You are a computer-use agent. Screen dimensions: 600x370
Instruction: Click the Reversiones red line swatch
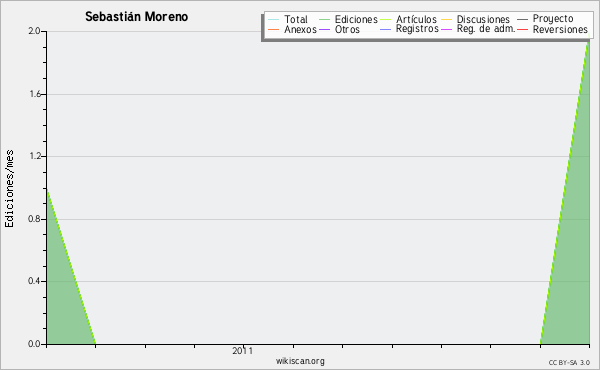point(522,29)
